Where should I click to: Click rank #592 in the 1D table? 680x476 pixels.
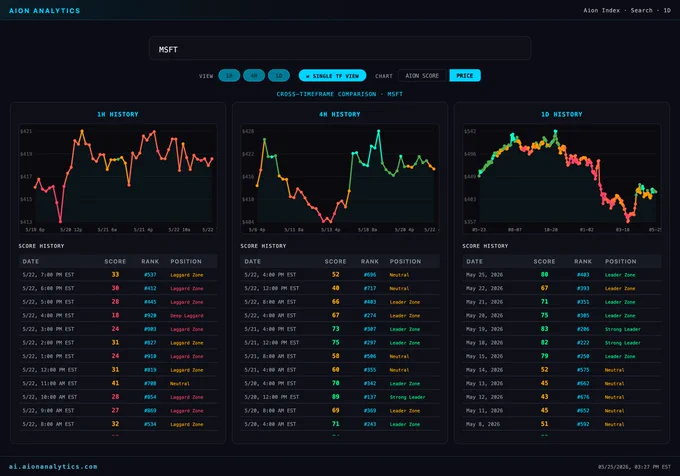[x=583, y=424]
